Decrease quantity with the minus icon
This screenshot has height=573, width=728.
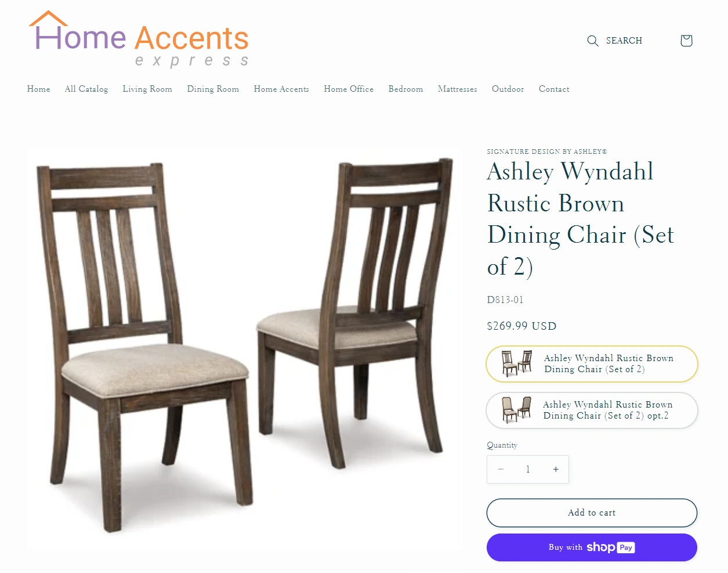pos(501,469)
